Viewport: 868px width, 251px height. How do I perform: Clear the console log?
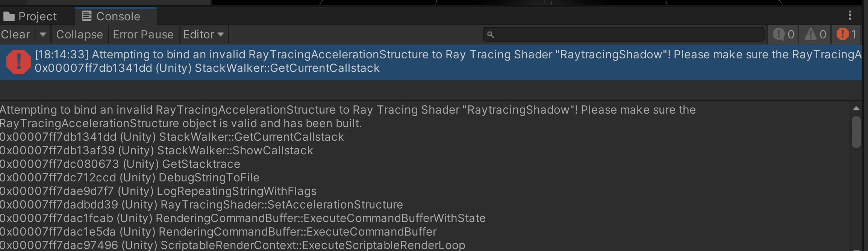(16, 35)
